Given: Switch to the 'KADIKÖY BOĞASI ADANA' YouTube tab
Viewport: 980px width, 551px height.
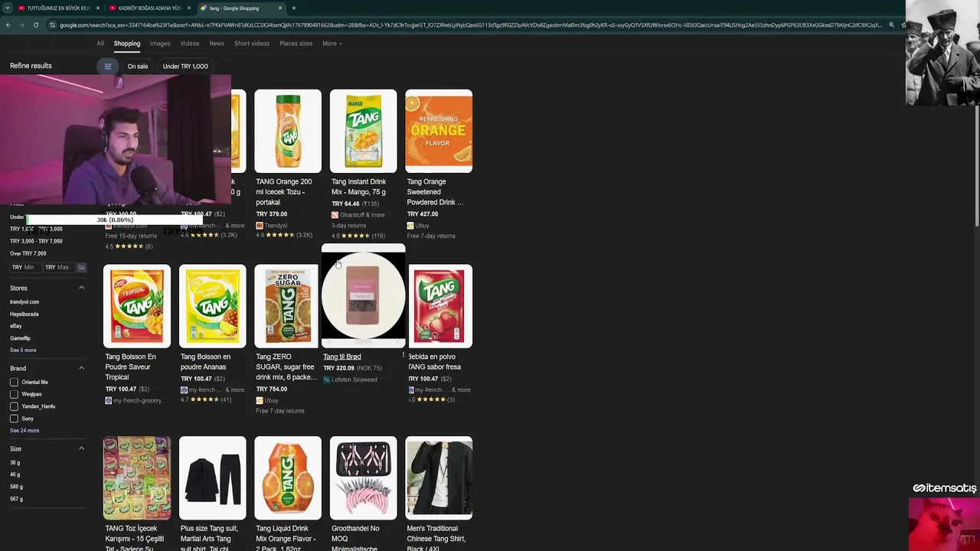Looking at the screenshot, I should (149, 8).
